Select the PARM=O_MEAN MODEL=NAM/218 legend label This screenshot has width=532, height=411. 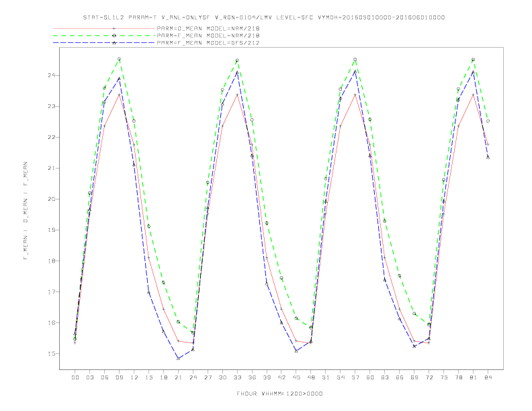tap(208, 28)
